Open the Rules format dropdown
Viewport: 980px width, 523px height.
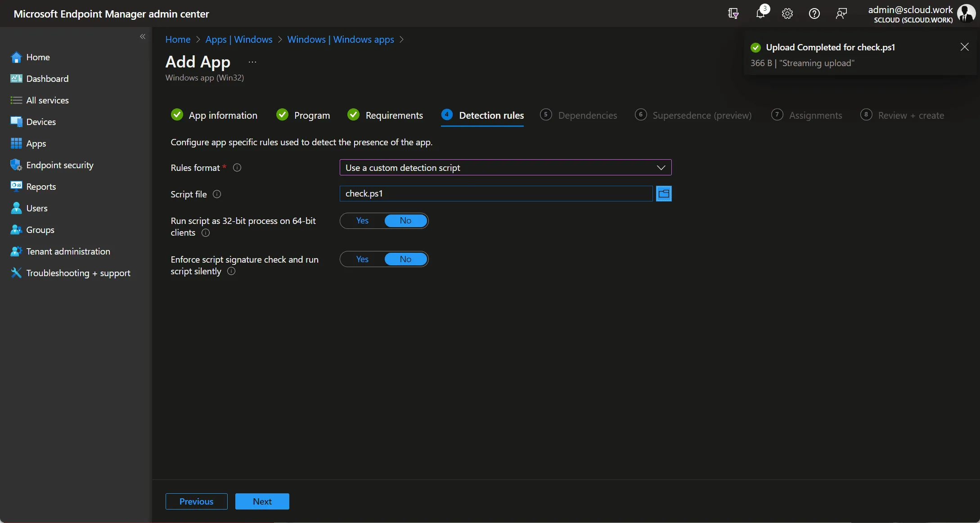tap(505, 168)
